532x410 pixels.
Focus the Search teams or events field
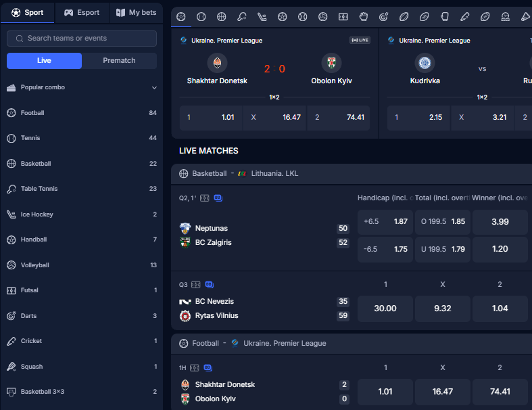point(82,39)
